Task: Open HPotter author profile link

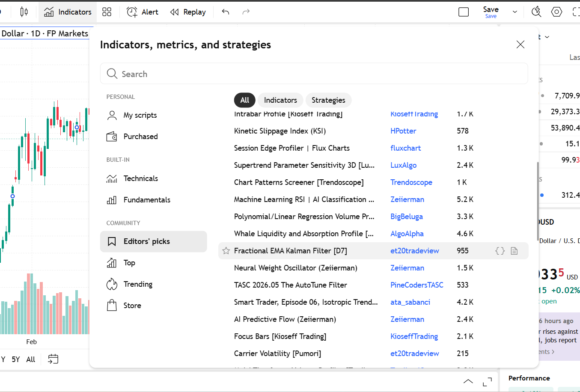Action: pyautogui.click(x=403, y=131)
